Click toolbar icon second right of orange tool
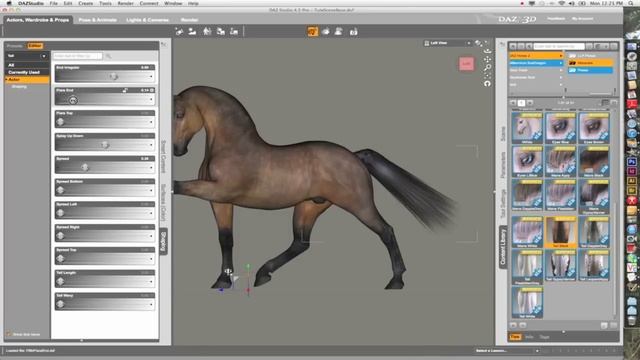 [339, 31]
